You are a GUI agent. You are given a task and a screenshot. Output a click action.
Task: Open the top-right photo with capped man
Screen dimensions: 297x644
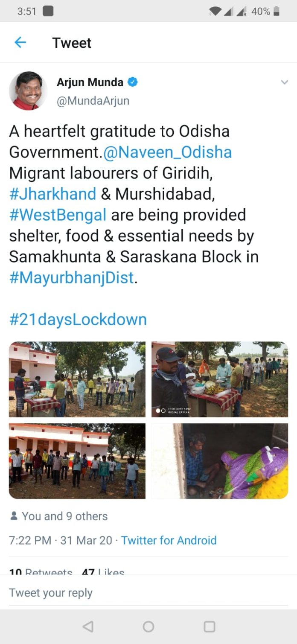220,379
